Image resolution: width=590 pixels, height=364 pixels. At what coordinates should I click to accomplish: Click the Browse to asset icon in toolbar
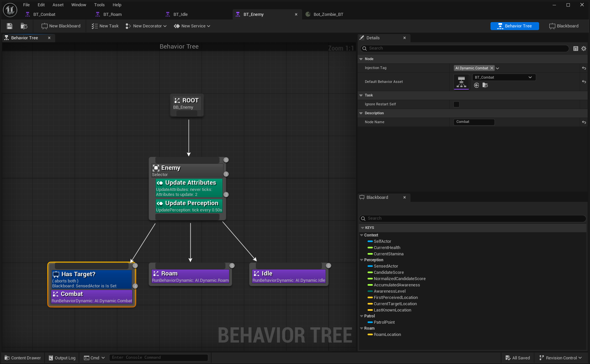click(x=23, y=26)
